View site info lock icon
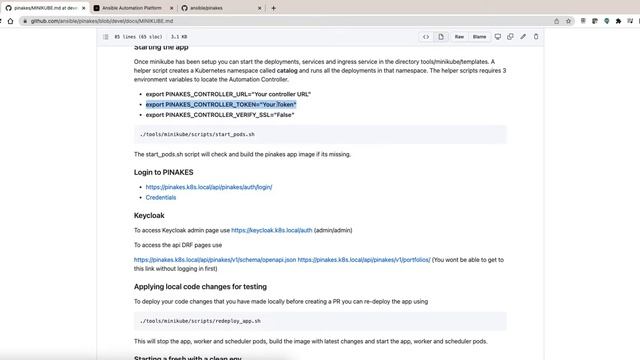 (x=25, y=21)
